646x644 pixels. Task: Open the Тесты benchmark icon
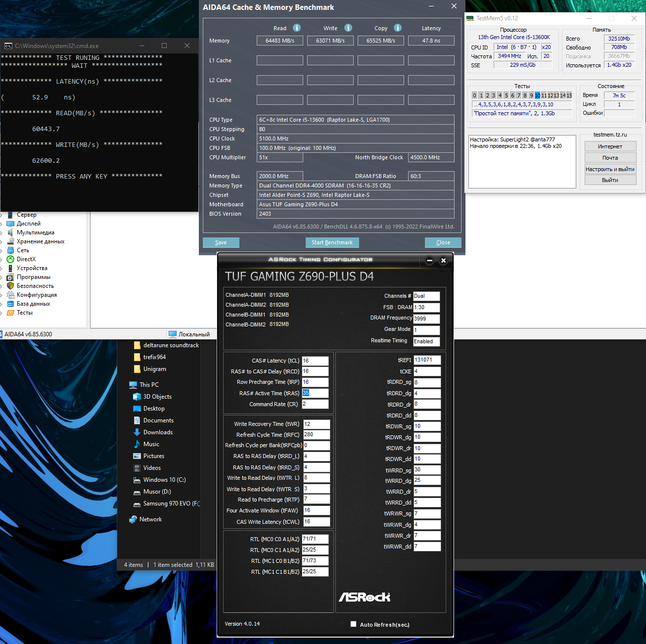10,313
